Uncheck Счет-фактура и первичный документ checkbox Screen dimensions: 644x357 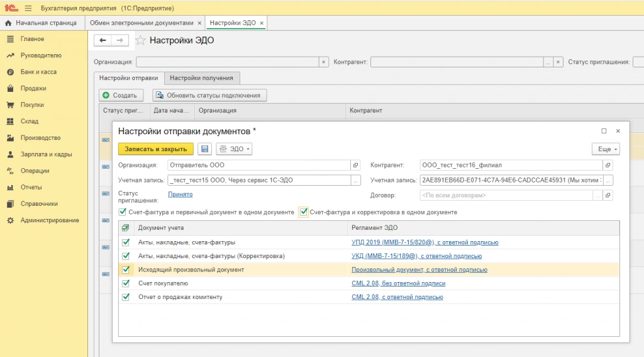(x=123, y=212)
